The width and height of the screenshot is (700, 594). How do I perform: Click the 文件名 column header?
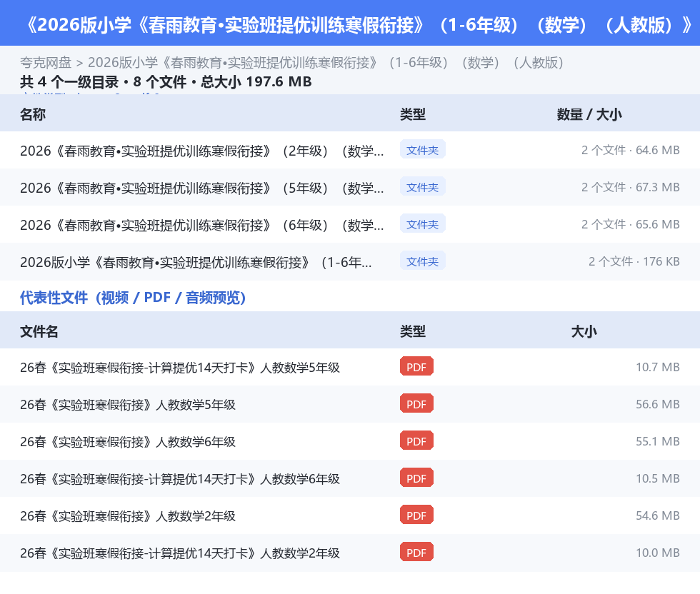[x=39, y=331]
